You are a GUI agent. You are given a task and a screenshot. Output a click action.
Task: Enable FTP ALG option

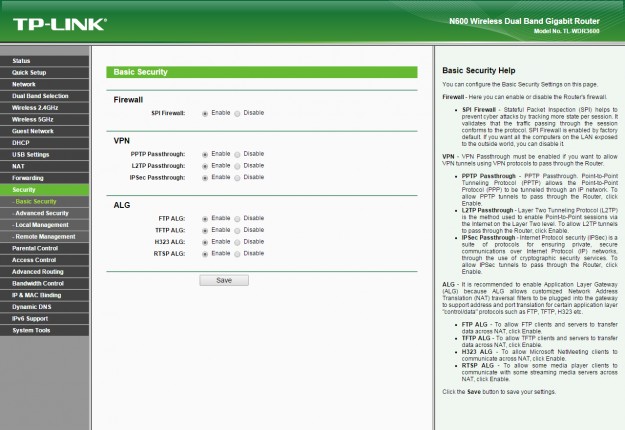[205, 217]
